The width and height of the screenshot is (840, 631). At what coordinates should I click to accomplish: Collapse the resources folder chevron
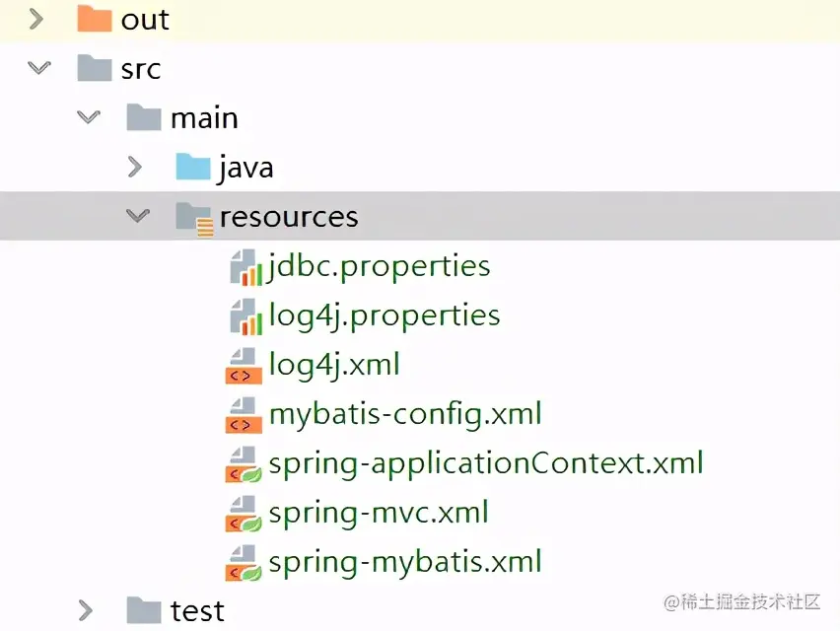click(x=138, y=216)
